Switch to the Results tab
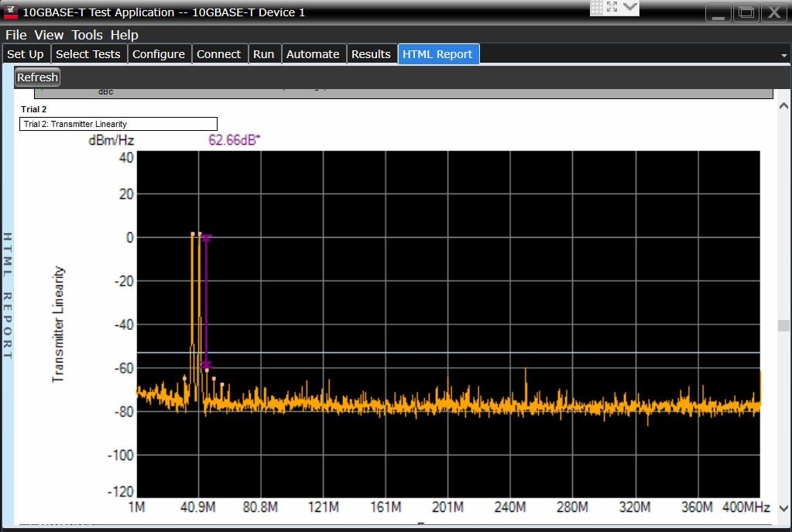This screenshot has width=792, height=532. point(372,53)
